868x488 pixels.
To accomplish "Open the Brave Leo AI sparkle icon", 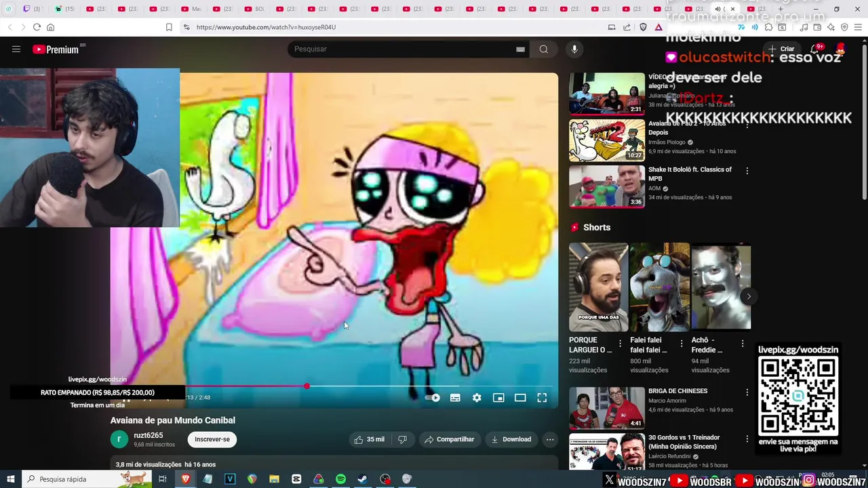I will pos(831,27).
